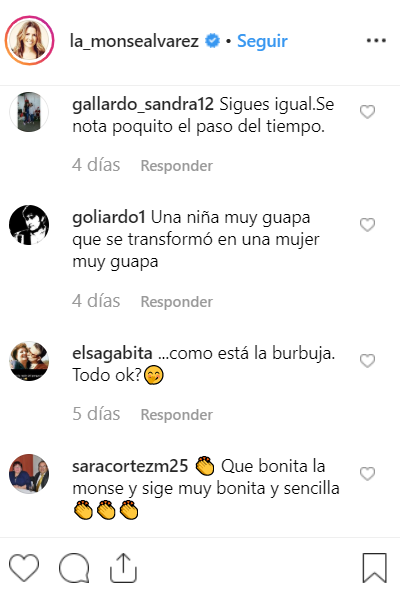
Task: Like goliardo1's comment
Action: pyautogui.click(x=367, y=225)
